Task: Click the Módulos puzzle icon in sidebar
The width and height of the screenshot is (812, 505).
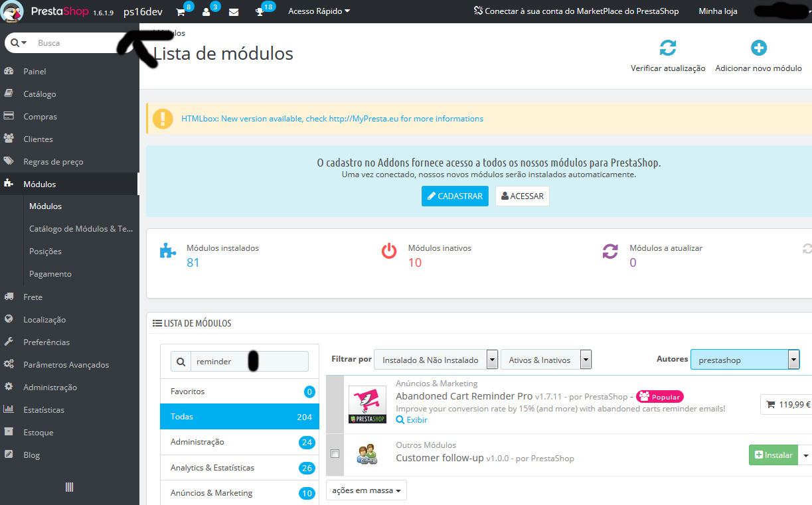Action: tap(9, 184)
